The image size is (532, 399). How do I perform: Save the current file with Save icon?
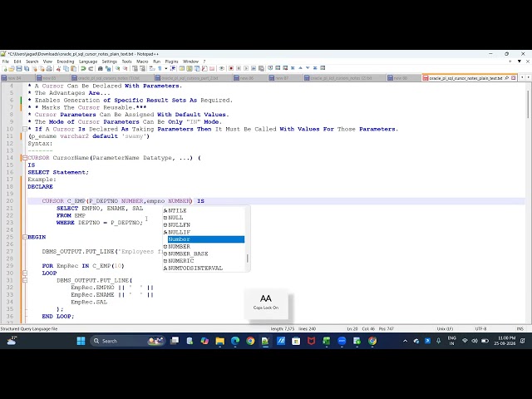[19, 68]
